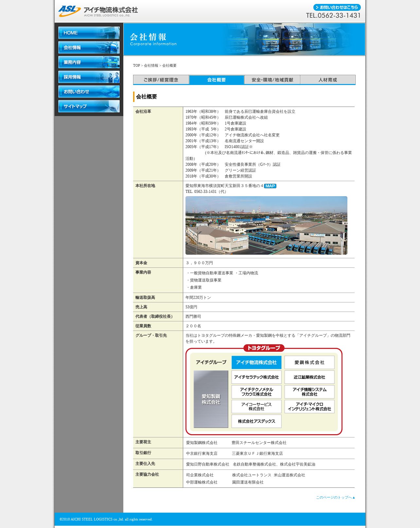Click the TOP breadcrumb link
Image resolution: width=420 pixels, height=528 pixels.
(x=136, y=66)
